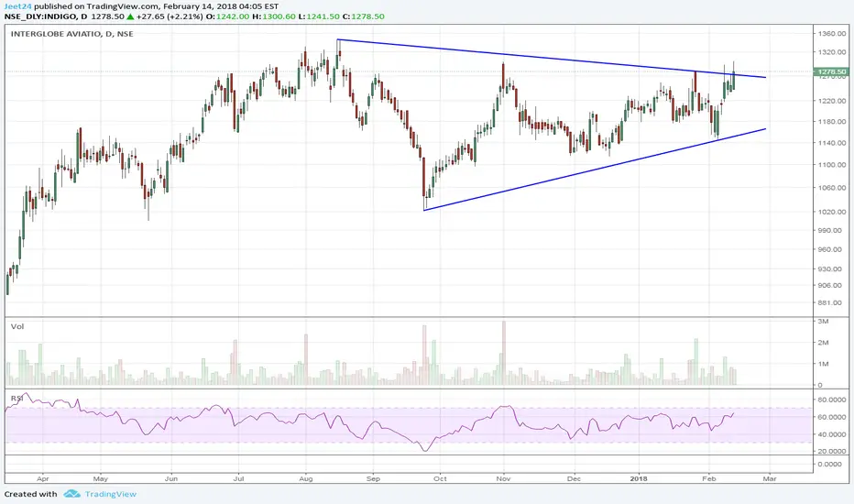Click the Jul label on time axis
Screen dimensions: 854x504
click(x=238, y=479)
